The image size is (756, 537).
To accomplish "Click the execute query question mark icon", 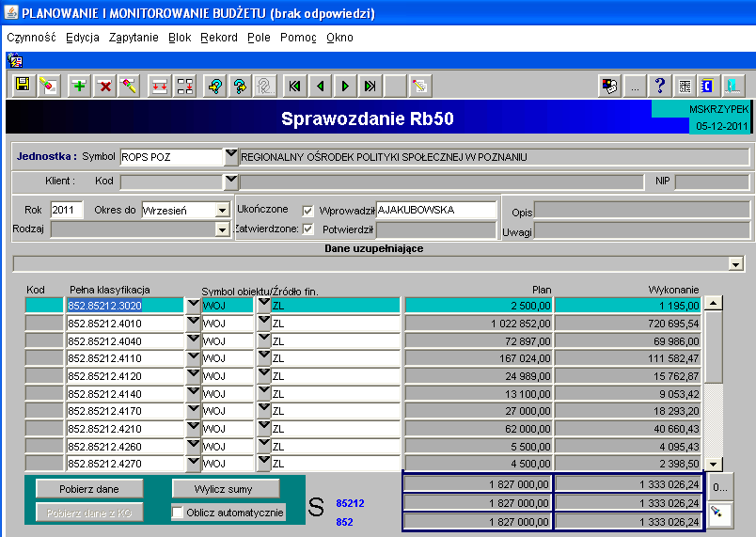I will (240, 86).
